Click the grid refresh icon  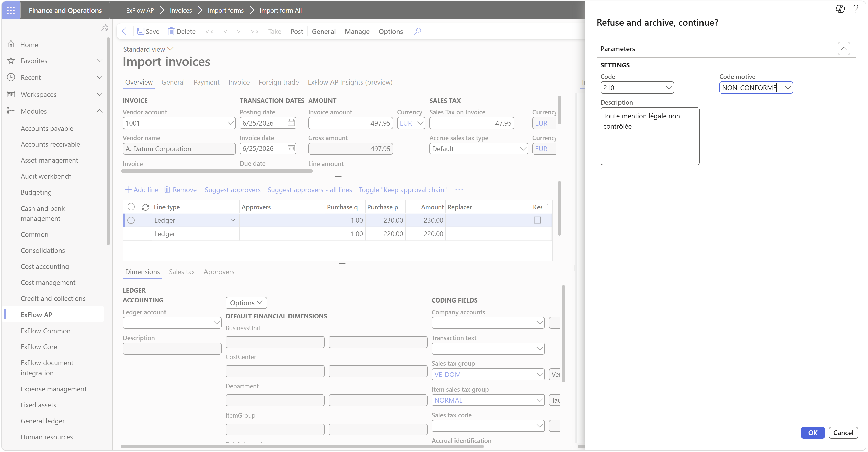(x=145, y=207)
